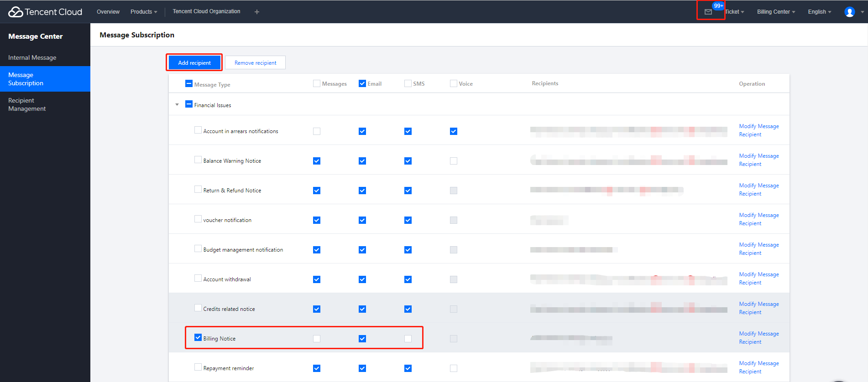Click the plus icon in top navigation
868x382 pixels.
257,12
